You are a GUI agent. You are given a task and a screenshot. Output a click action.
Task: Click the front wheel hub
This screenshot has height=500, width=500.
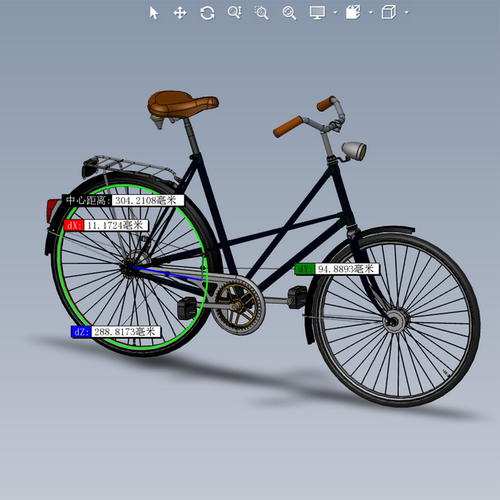click(x=394, y=321)
